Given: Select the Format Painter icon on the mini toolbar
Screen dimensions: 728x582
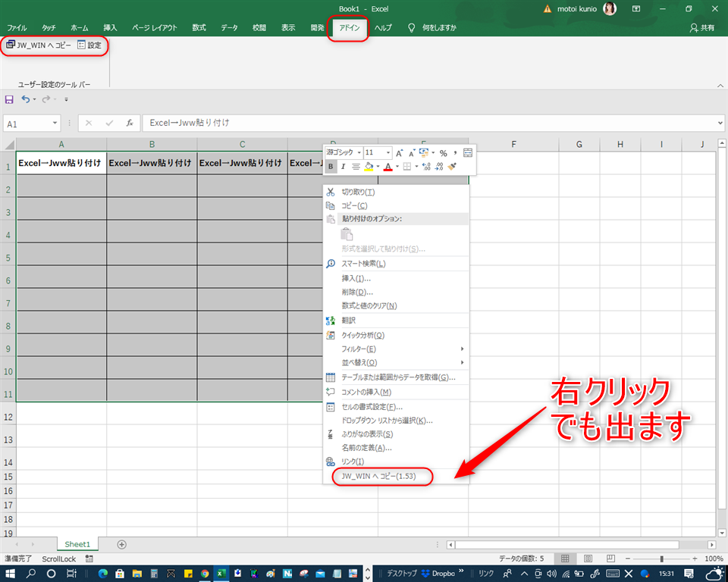Looking at the screenshot, I should tap(453, 167).
